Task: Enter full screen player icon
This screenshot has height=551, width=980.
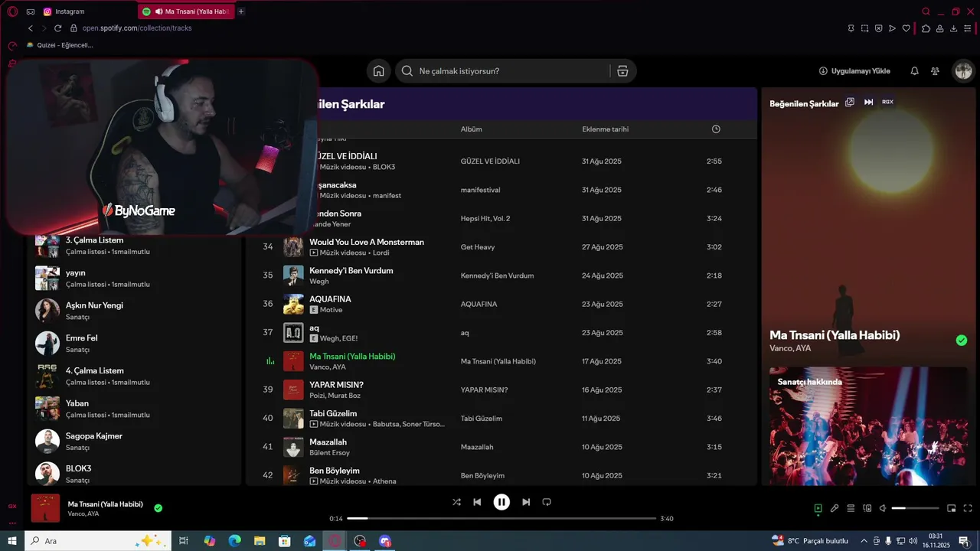Action: click(x=968, y=508)
